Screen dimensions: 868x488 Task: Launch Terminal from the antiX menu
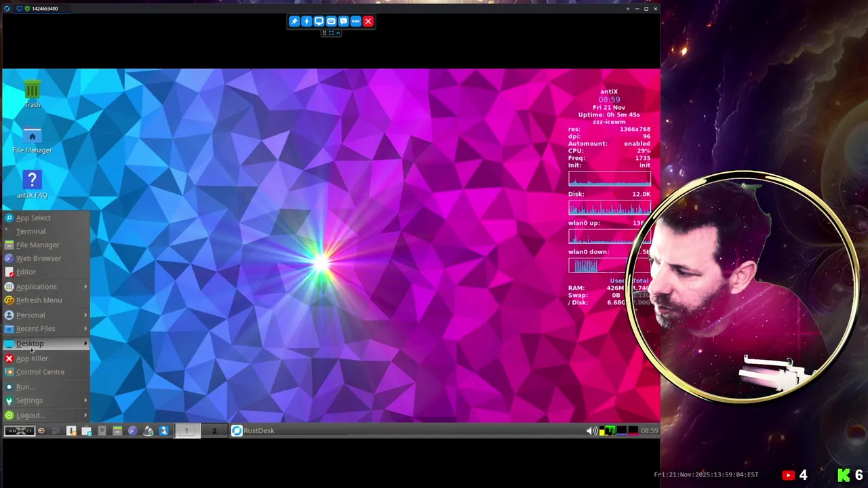(45, 231)
